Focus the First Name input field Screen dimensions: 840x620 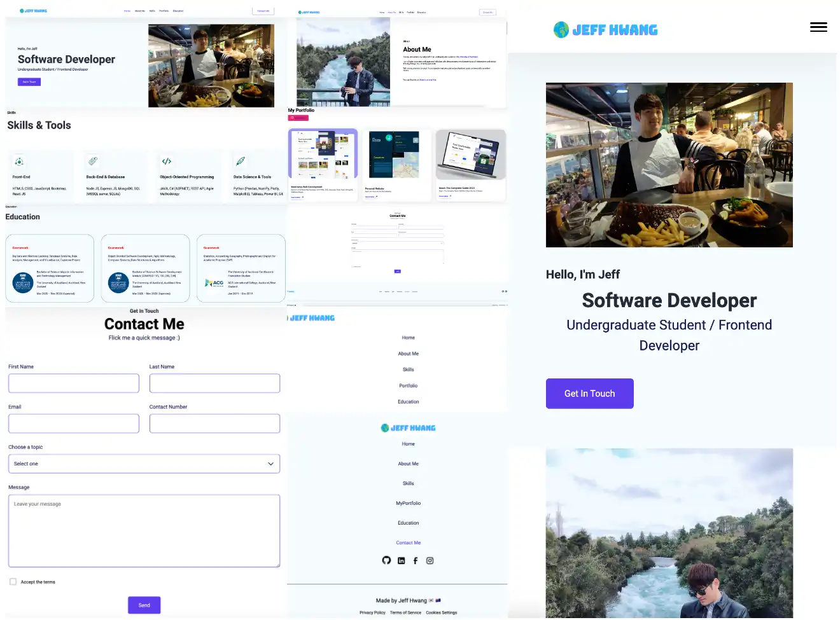[x=74, y=383]
